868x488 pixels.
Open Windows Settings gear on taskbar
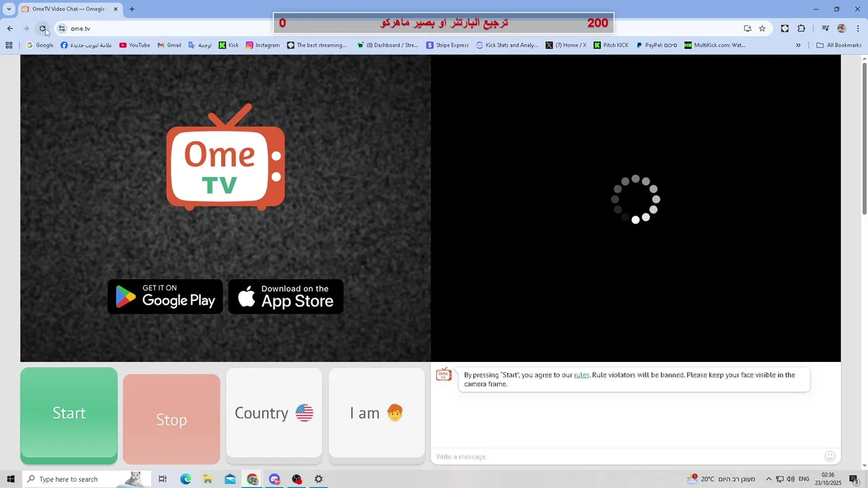click(319, 479)
